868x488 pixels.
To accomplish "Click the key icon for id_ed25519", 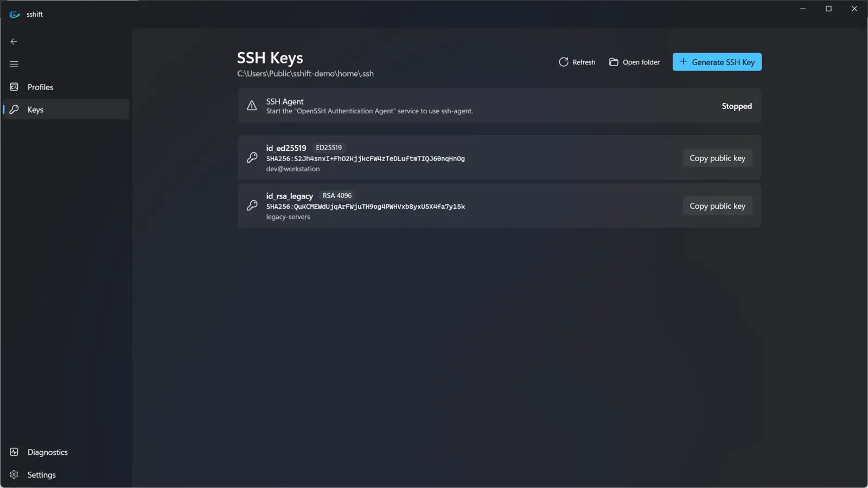I will (252, 158).
